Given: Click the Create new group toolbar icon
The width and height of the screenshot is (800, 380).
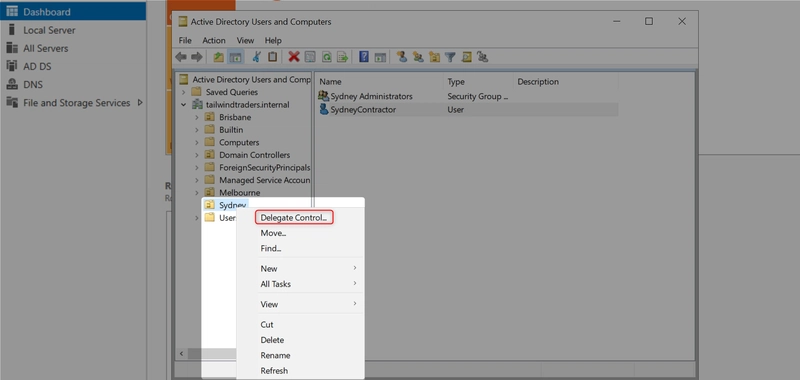Looking at the screenshot, I should pyautogui.click(x=418, y=57).
